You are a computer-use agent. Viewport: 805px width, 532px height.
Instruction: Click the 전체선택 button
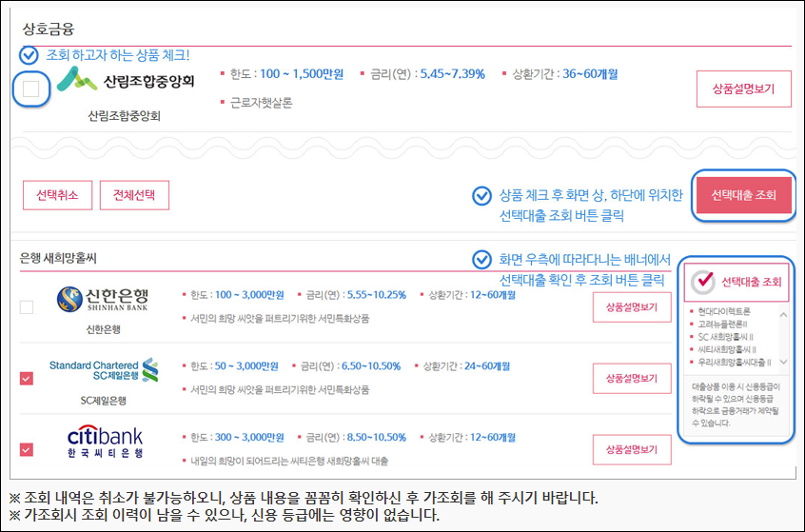[134, 195]
